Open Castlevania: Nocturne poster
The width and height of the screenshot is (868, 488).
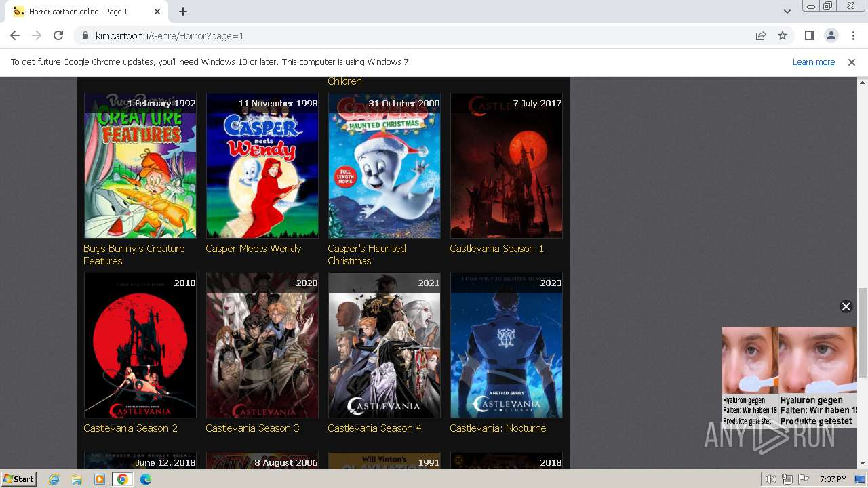point(507,346)
